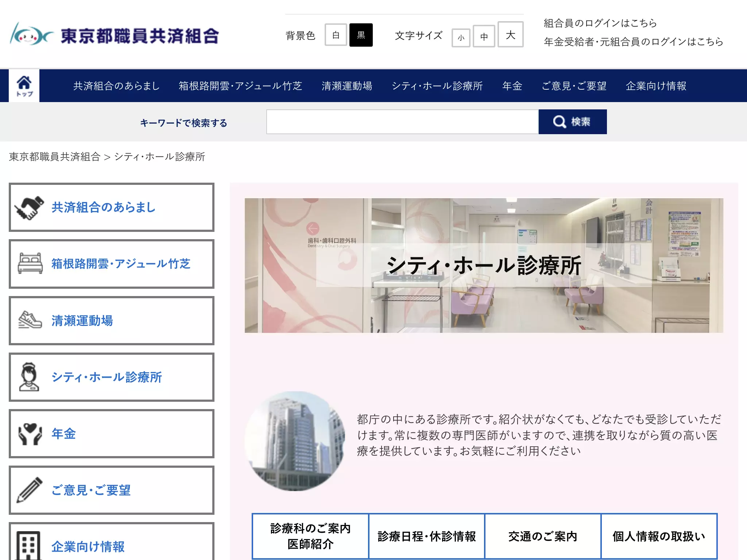The width and height of the screenshot is (747, 560).
Task: Focus the keyword search field
Action: coord(402,122)
